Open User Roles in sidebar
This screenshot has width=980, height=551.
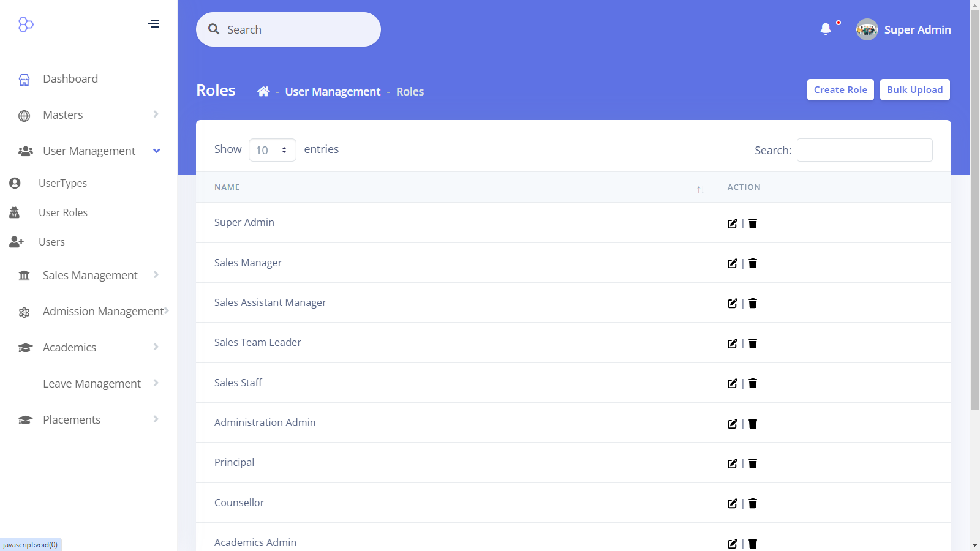[63, 212]
